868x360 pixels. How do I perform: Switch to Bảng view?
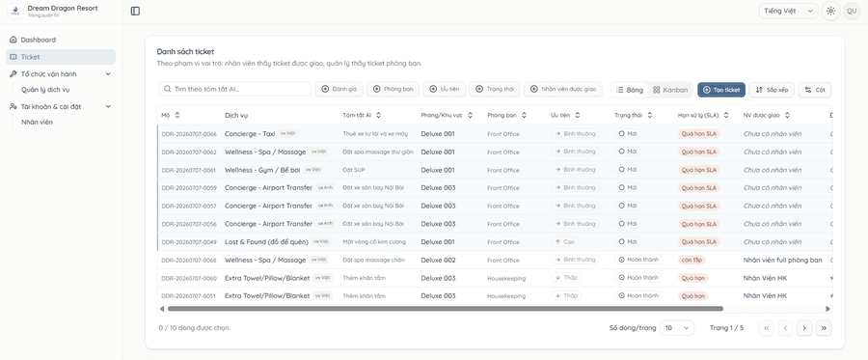630,90
